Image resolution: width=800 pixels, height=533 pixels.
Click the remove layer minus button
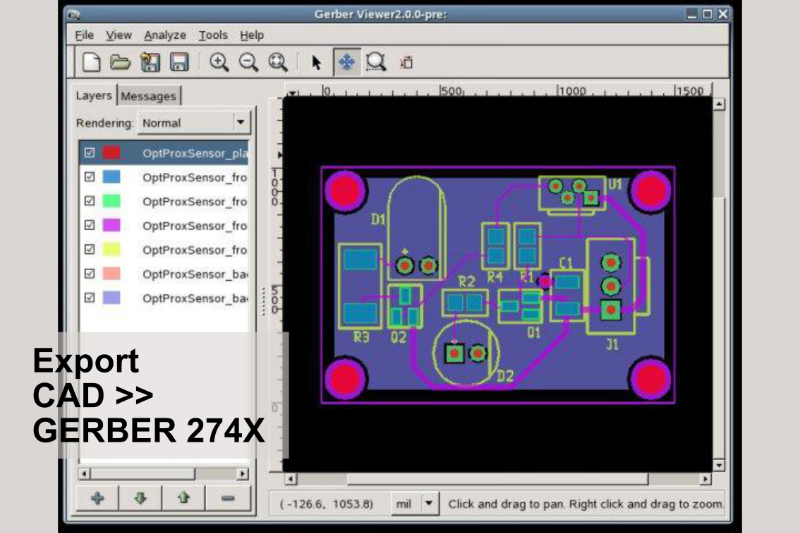[228, 498]
